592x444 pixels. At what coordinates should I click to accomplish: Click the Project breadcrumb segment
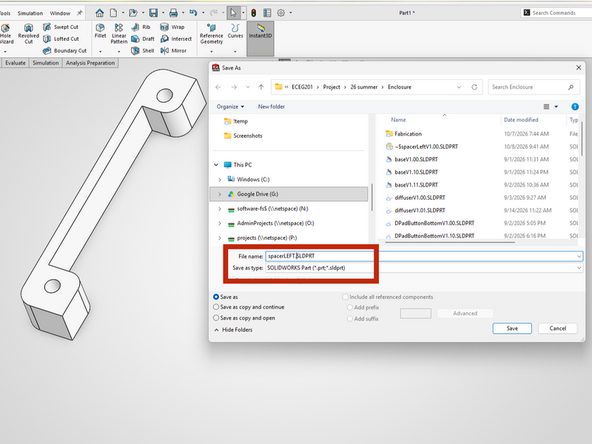tap(331, 87)
